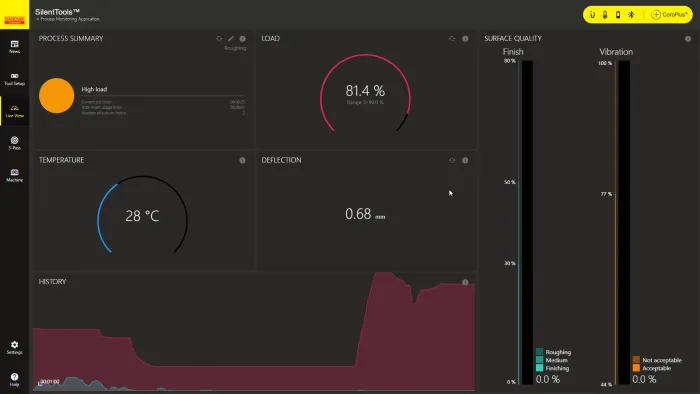
Task: Click the Finish vertical bar gauge
Action: [527, 222]
